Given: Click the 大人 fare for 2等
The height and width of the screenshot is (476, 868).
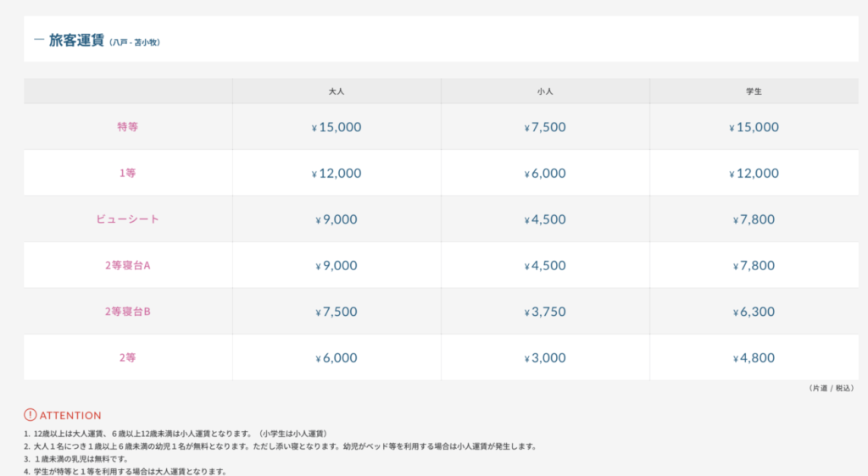Looking at the screenshot, I should click(337, 357).
